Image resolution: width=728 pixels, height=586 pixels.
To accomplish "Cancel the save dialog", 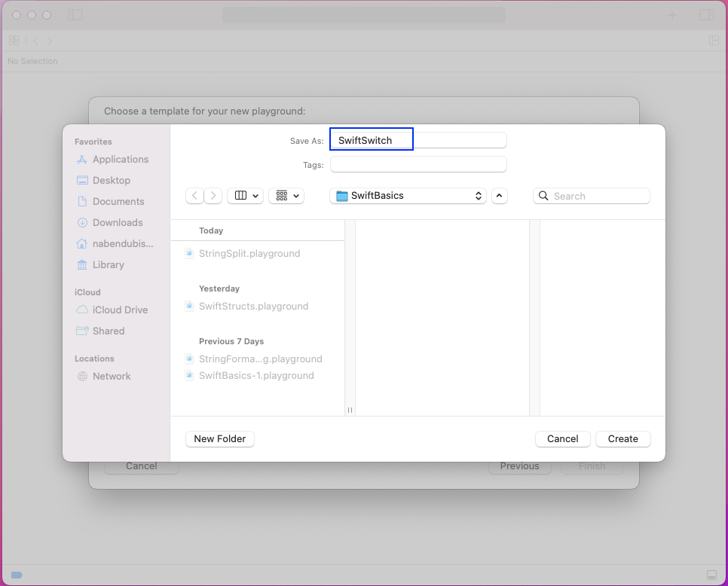I will tap(563, 439).
